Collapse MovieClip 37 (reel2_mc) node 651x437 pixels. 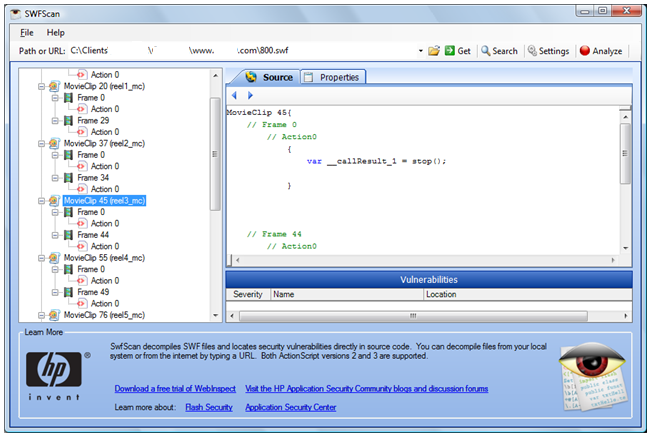[42, 144]
